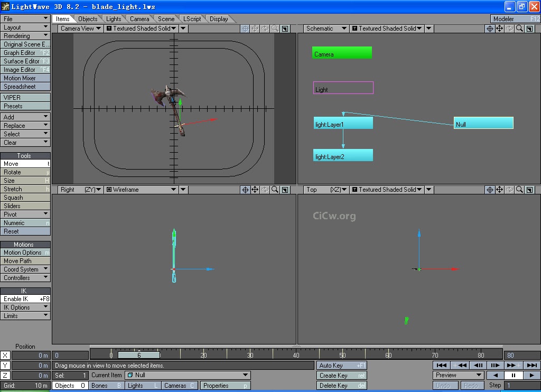Open the Graph Editor
The width and height of the screenshot is (541, 392).
click(25, 53)
